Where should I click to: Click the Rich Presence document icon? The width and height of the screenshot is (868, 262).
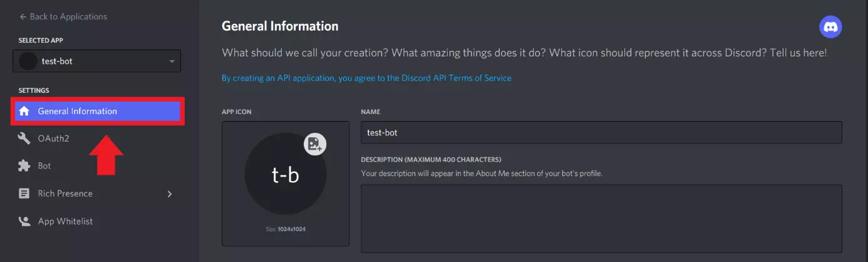point(24,194)
